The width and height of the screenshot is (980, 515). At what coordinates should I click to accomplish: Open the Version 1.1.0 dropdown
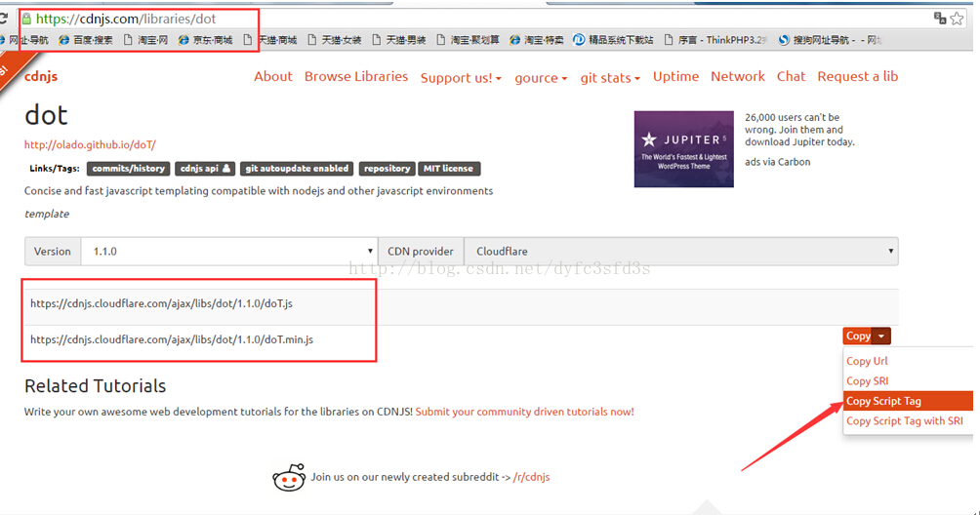point(229,251)
